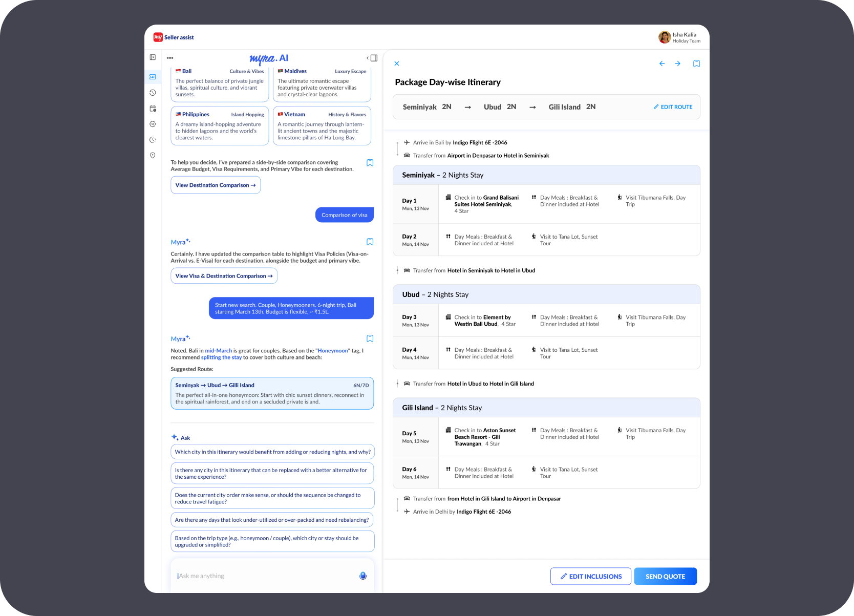Close the Package Day-wise Itinerary panel

397,63
